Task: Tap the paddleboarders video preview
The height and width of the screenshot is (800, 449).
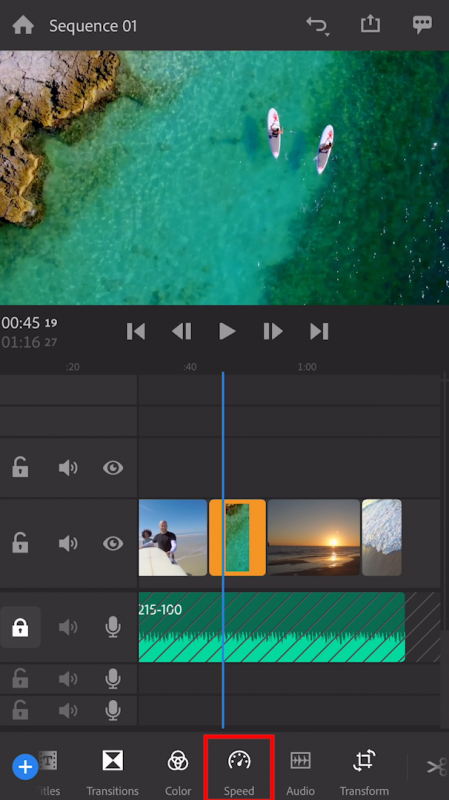Action: pos(224,178)
